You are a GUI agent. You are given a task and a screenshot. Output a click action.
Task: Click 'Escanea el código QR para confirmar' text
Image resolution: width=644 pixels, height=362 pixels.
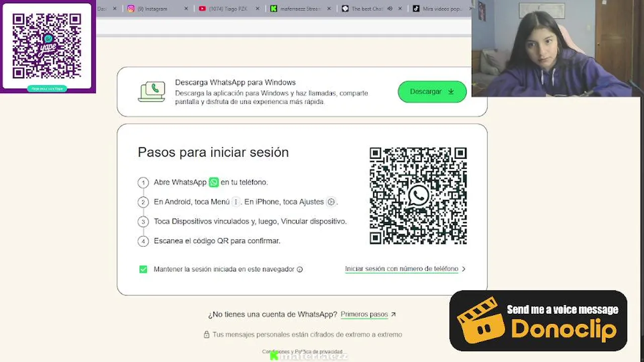217,241
